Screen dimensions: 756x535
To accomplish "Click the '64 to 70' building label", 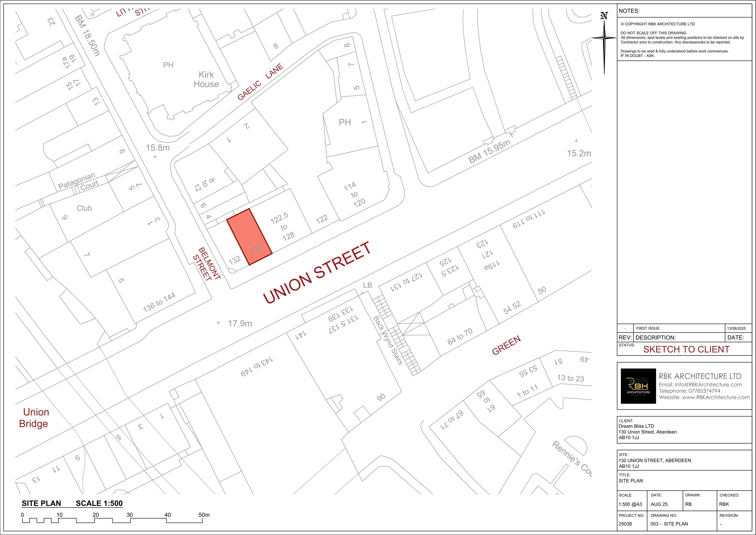I will click(460, 337).
